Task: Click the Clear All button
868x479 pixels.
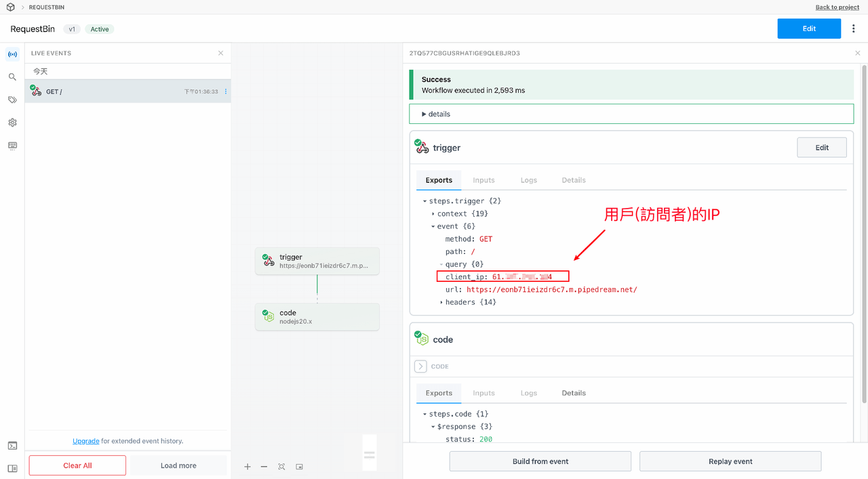Action: [77, 465]
